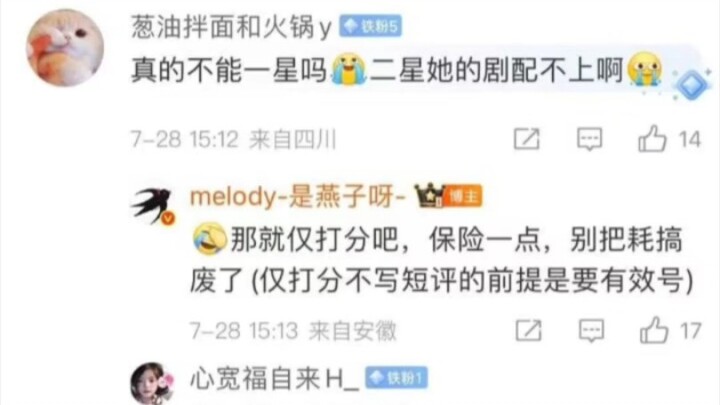
Task: Open the 铁粉1 fan badge
Action: tap(397, 378)
